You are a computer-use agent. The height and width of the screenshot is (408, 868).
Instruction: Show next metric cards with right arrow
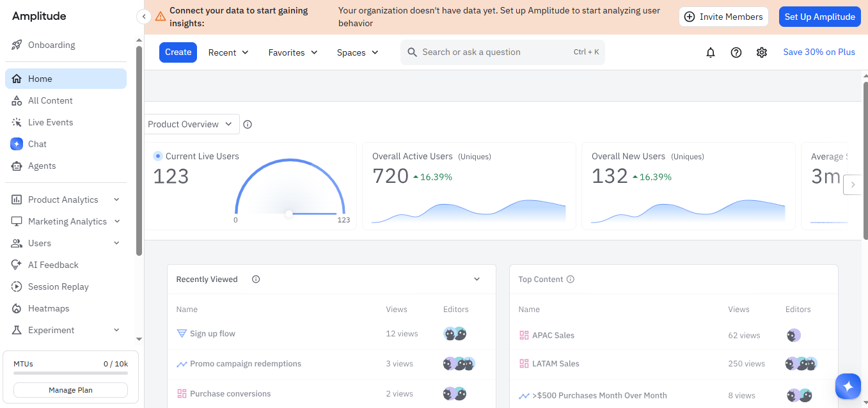point(853,185)
